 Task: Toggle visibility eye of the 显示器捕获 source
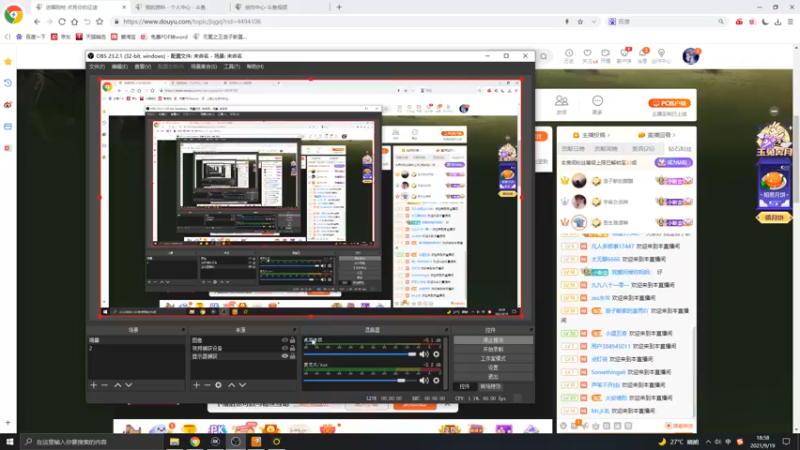click(285, 356)
